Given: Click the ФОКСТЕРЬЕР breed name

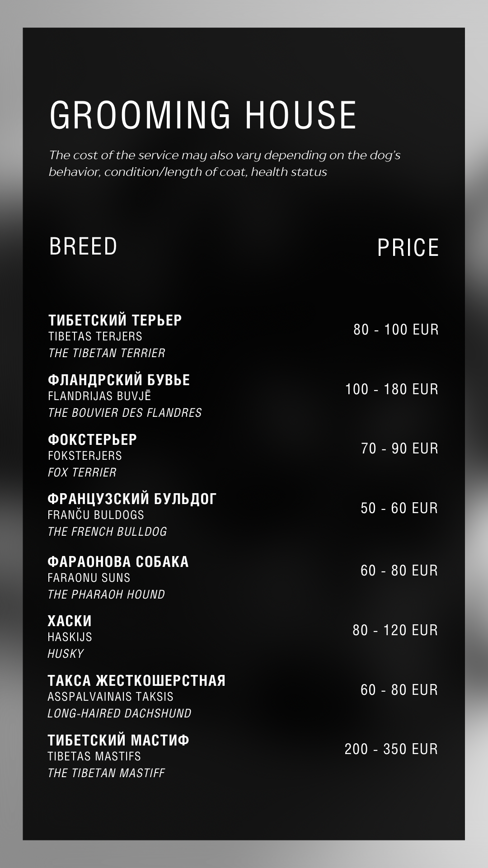Looking at the screenshot, I should (92, 439).
